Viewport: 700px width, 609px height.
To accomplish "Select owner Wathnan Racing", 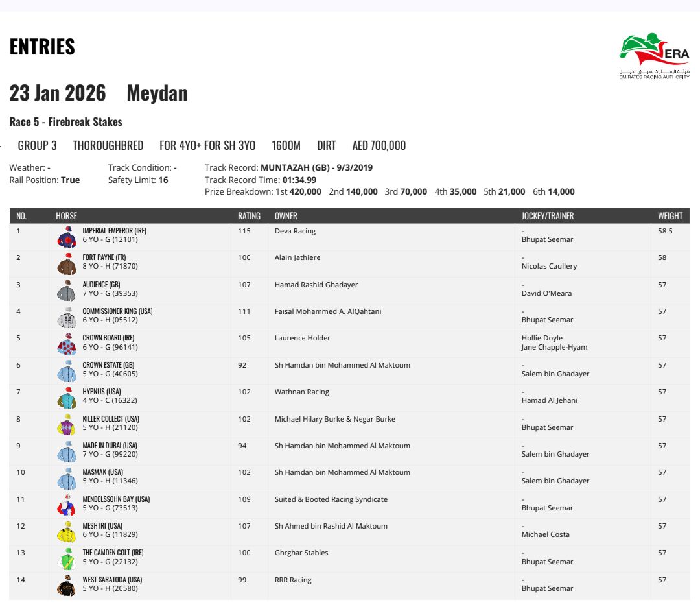I will pos(301,392).
